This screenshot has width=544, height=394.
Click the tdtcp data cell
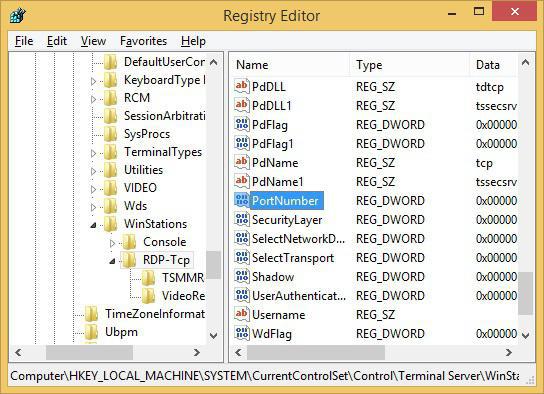pyautogui.click(x=490, y=86)
